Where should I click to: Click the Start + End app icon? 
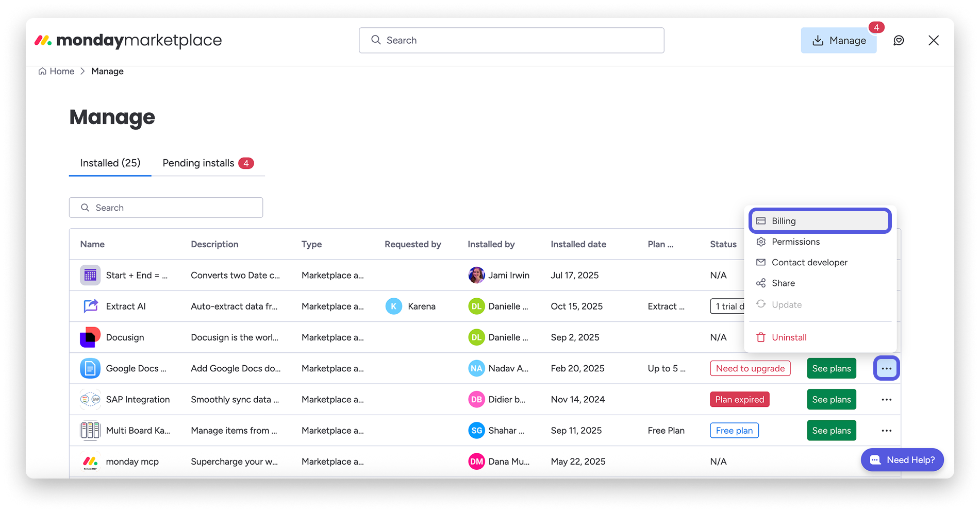coord(90,275)
